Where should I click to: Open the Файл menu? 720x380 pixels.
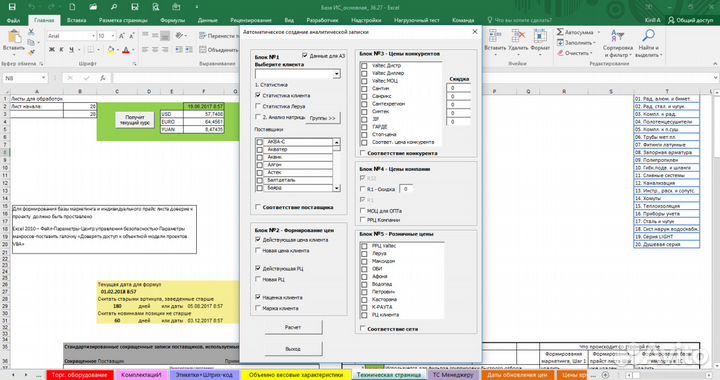[x=13, y=20]
